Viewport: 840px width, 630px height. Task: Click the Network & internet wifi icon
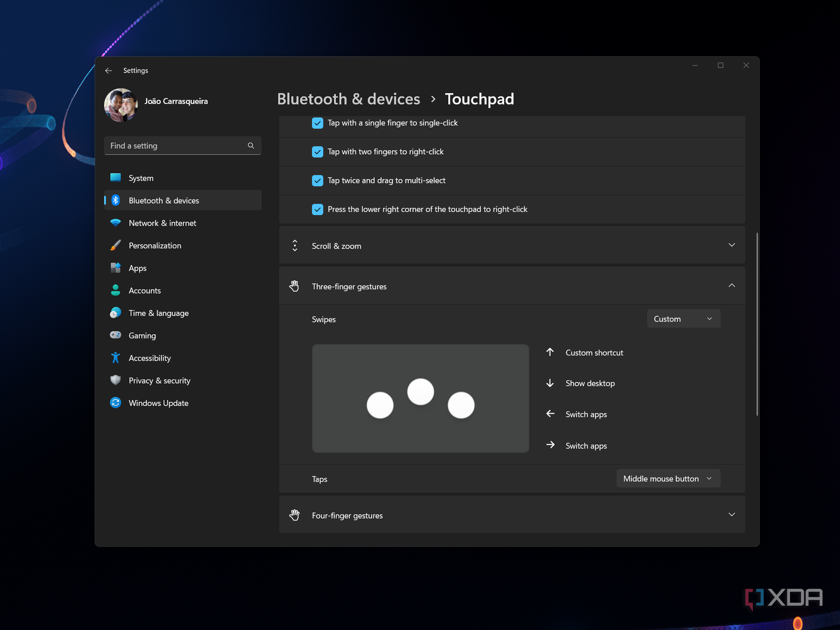click(x=115, y=223)
